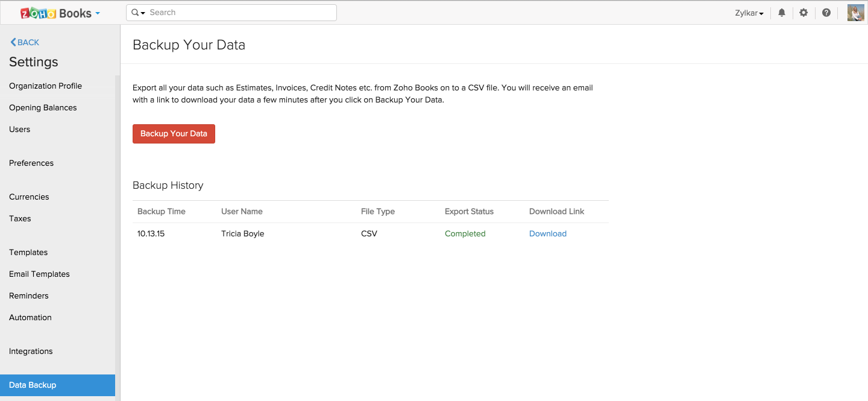Select Opening Balances in sidebar
The height and width of the screenshot is (401, 868).
43,108
